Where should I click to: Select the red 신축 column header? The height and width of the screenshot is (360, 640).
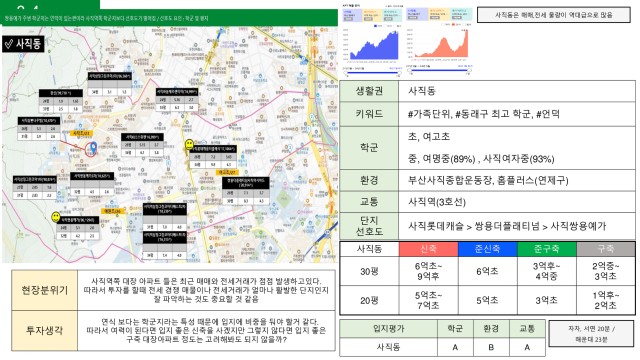[x=428, y=249]
